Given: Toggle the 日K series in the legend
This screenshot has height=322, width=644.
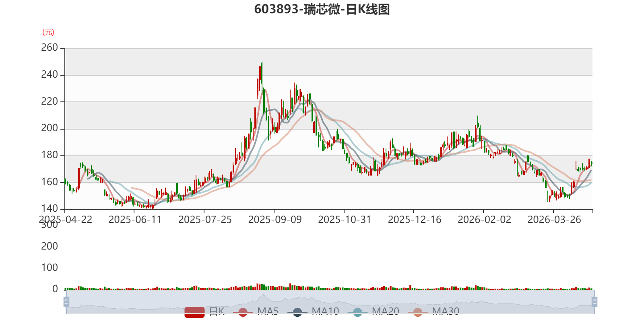Looking at the screenshot, I should click(204, 312).
